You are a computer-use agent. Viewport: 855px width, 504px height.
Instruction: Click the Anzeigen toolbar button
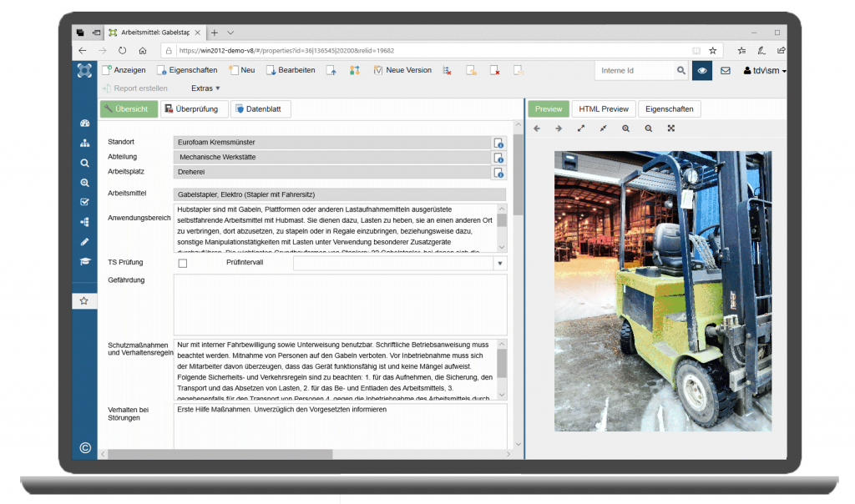point(124,70)
